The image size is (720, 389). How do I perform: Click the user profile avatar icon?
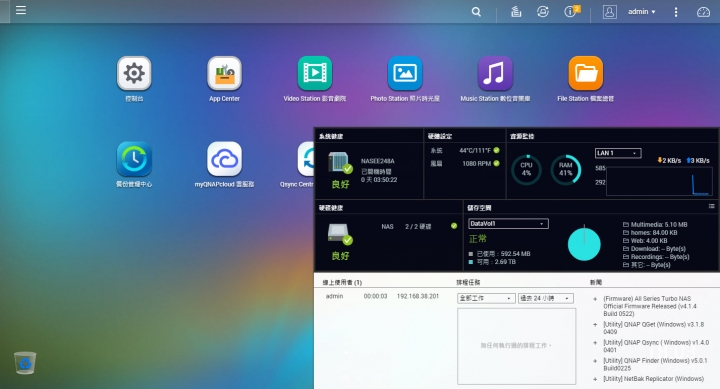(x=609, y=12)
